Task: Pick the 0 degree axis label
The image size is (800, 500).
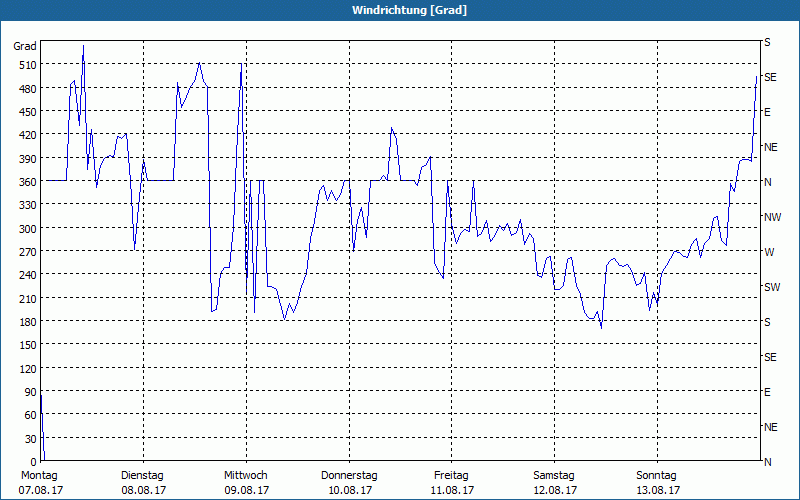Action: (x=34, y=462)
